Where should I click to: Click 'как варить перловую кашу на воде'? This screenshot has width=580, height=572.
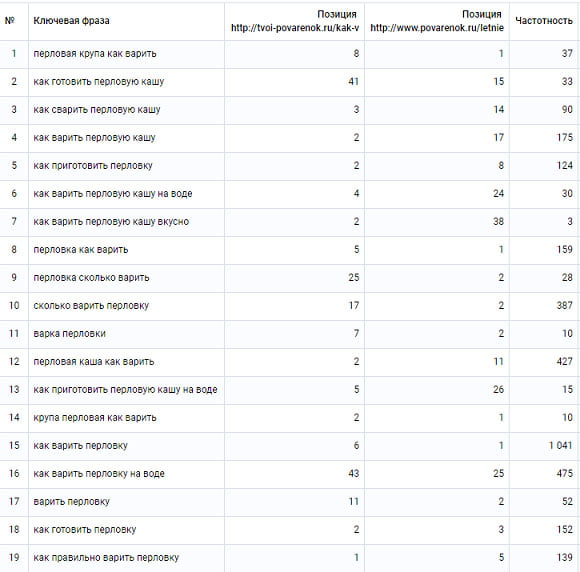coord(113,194)
